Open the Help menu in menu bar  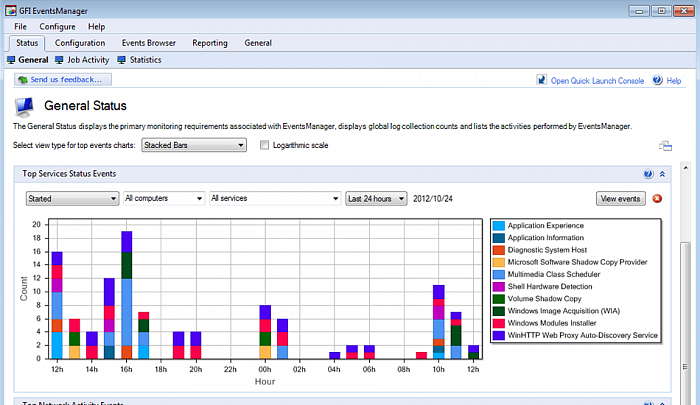(96, 27)
